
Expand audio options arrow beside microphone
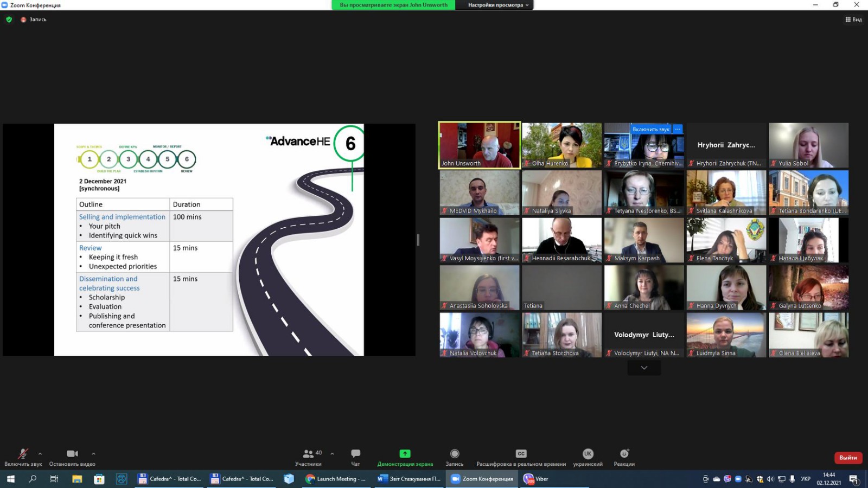40,454
